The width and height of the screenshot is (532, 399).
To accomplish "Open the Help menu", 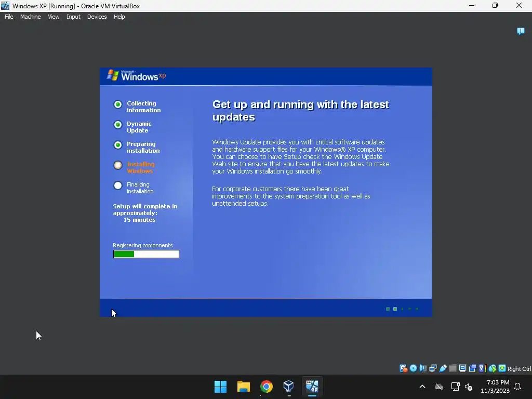I will point(119,17).
